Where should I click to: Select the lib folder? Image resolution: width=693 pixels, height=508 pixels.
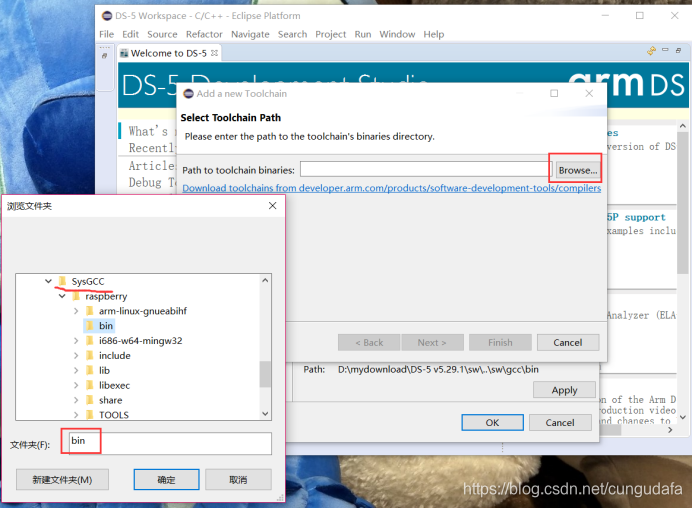click(x=104, y=370)
